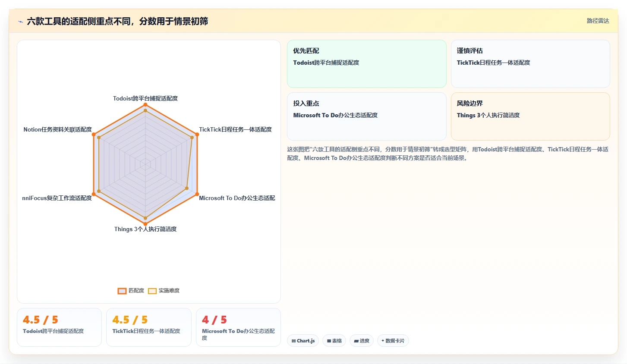The width and height of the screenshot is (627, 364).
Task: Click the Todoist text in the 优先匹配 card
Action: [326, 63]
